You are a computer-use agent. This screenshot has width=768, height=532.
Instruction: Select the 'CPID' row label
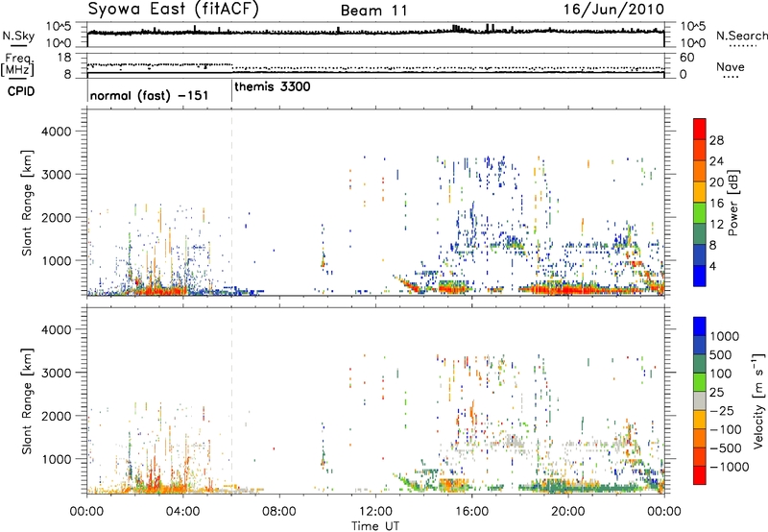[x=21, y=91]
